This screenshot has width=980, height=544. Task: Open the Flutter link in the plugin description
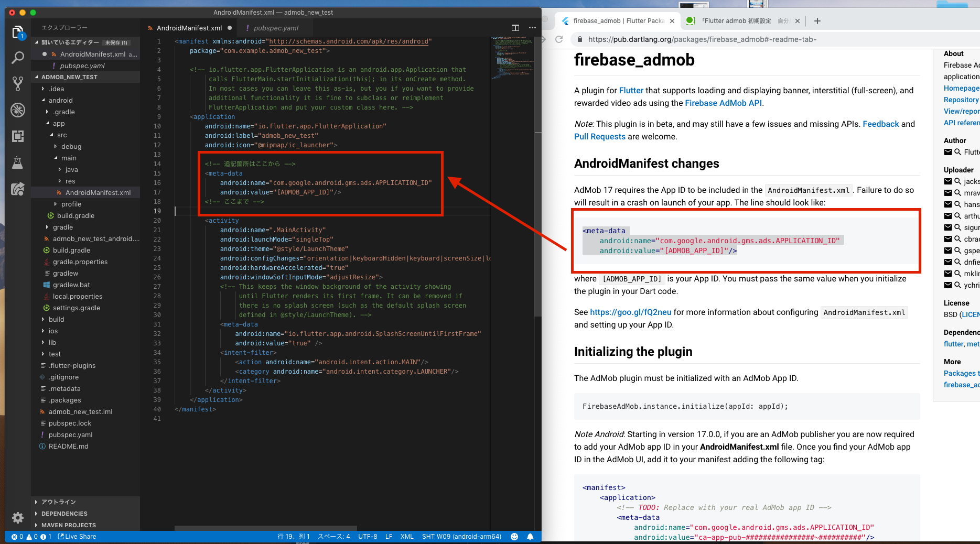coord(631,91)
